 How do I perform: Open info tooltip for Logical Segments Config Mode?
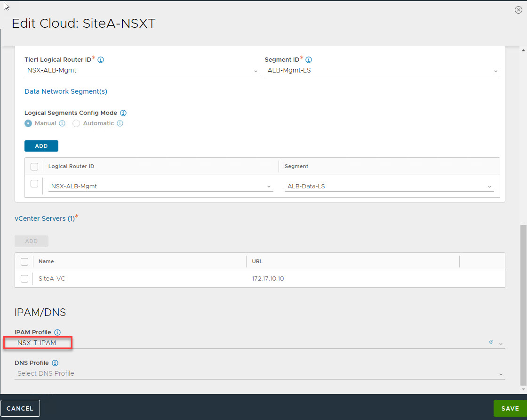123,113
